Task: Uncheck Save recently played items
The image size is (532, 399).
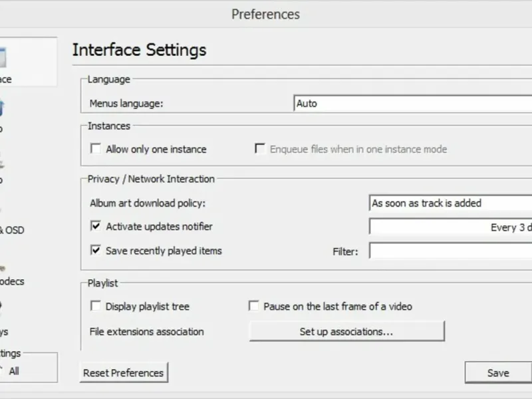Action: click(x=96, y=251)
